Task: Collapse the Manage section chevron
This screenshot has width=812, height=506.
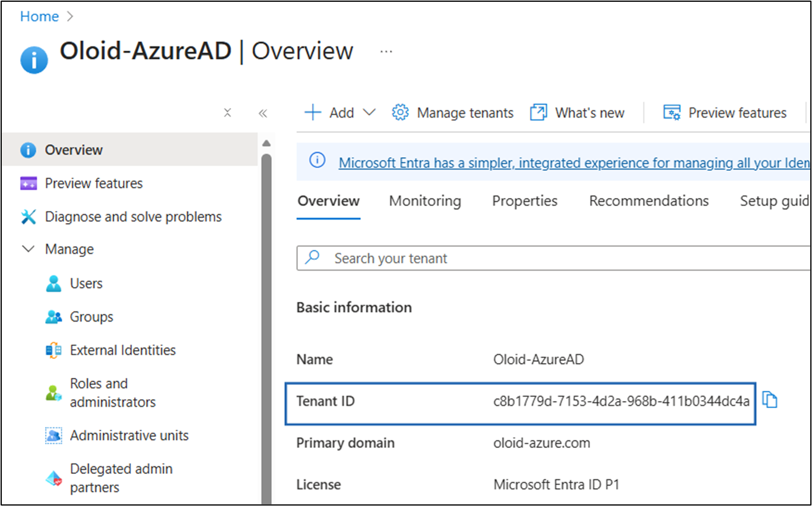Action: (28, 249)
